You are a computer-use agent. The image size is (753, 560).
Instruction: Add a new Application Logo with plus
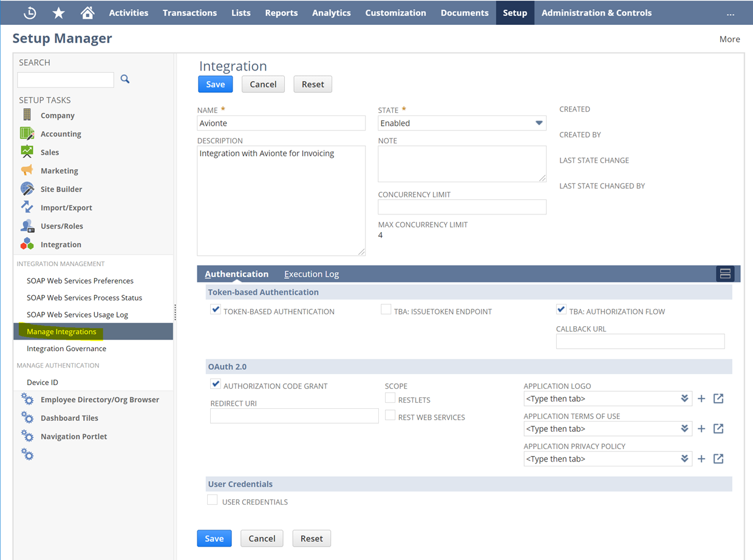(701, 398)
